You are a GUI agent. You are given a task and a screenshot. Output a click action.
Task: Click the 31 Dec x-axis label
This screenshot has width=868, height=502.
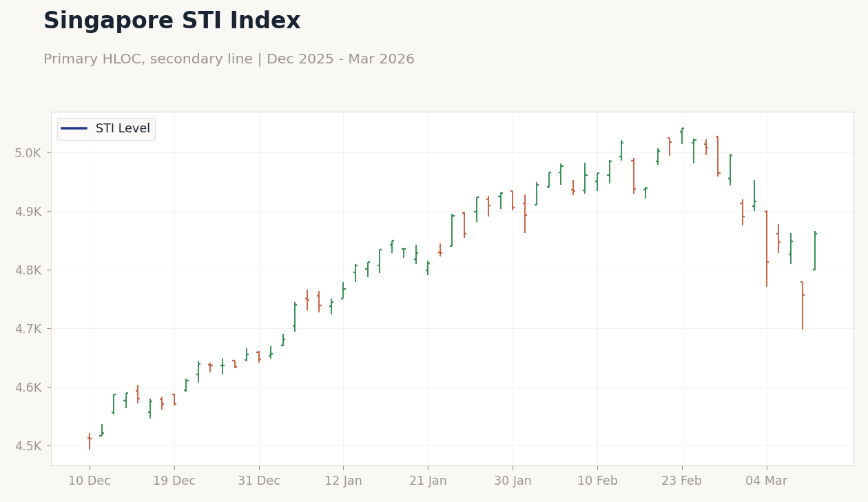point(259,481)
